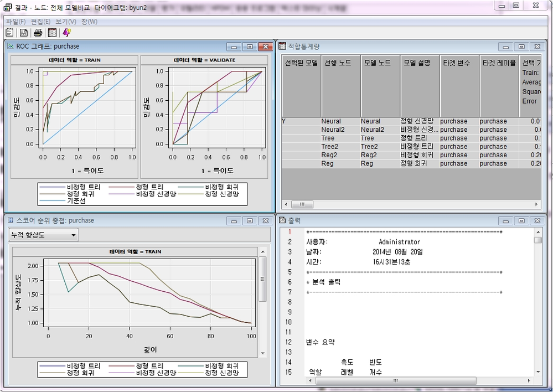The height and width of the screenshot is (392, 553).
Task: Click the Print toolbar icon
Action: (x=38, y=33)
